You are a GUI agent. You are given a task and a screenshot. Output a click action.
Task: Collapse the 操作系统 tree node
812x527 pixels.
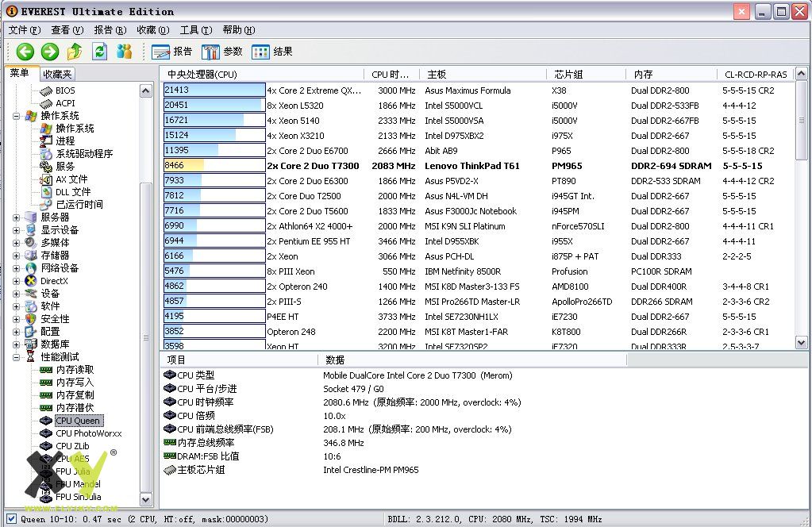(x=17, y=116)
